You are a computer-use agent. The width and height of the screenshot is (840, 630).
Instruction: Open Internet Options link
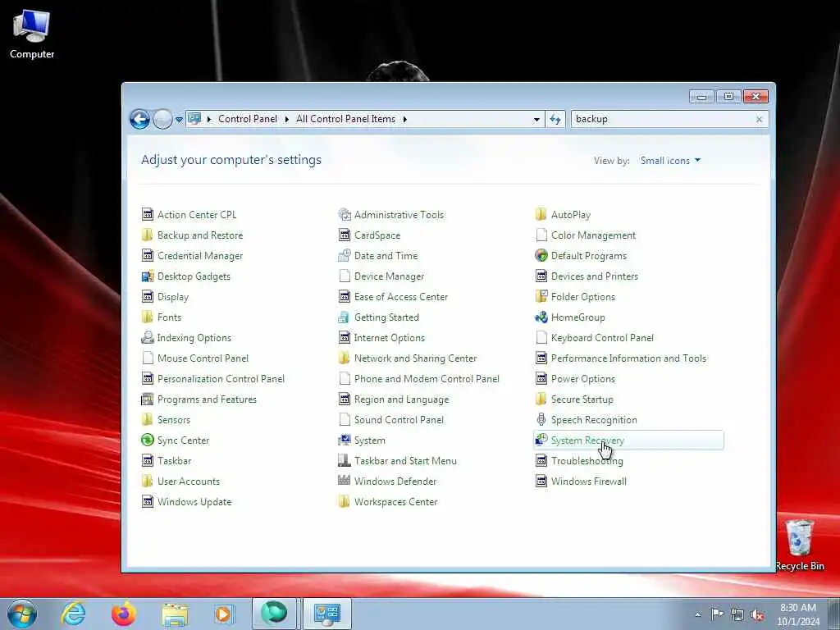pos(389,338)
